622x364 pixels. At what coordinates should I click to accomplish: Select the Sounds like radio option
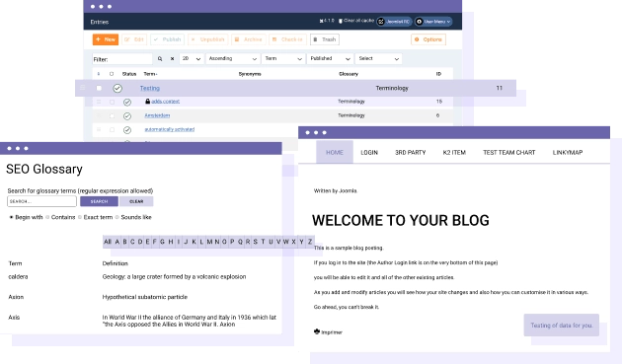click(117, 217)
